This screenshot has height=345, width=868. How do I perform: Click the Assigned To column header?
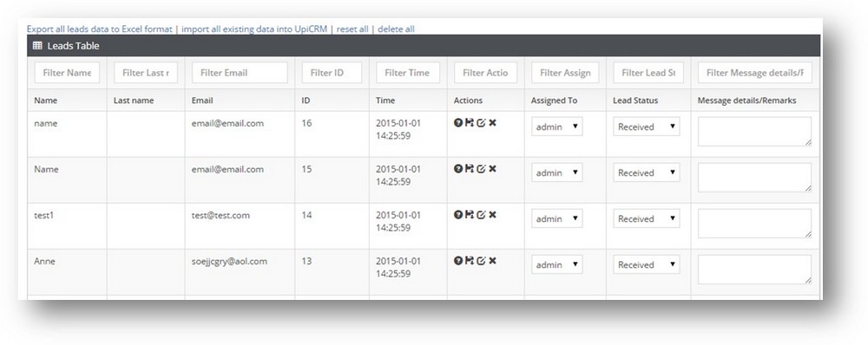(x=554, y=101)
